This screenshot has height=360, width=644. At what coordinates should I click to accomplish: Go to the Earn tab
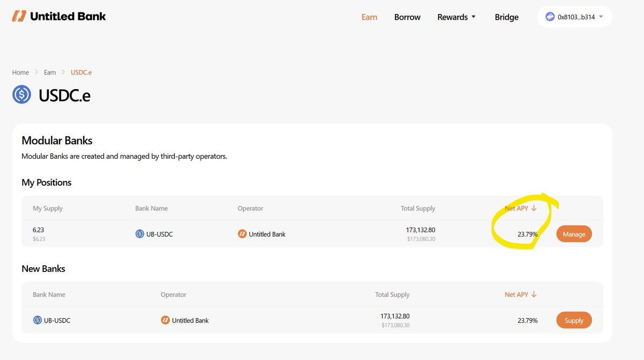369,17
